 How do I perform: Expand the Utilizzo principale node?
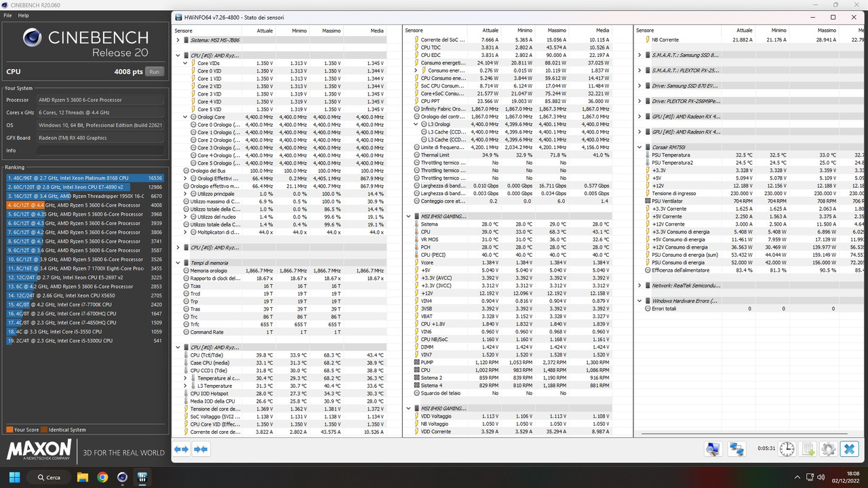pyautogui.click(x=185, y=194)
